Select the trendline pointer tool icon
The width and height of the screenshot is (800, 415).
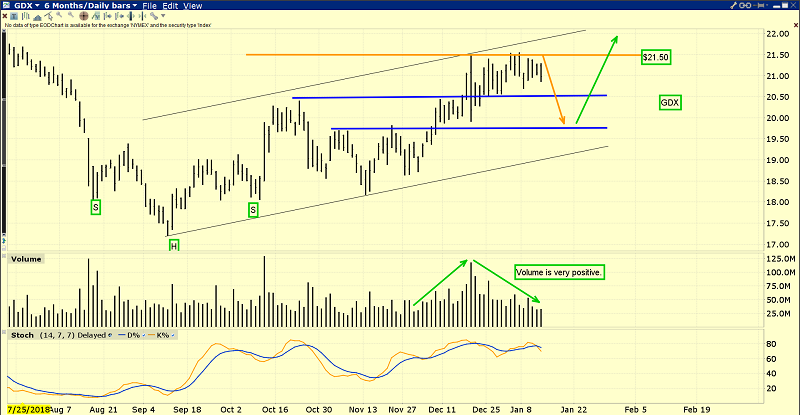point(48,16)
